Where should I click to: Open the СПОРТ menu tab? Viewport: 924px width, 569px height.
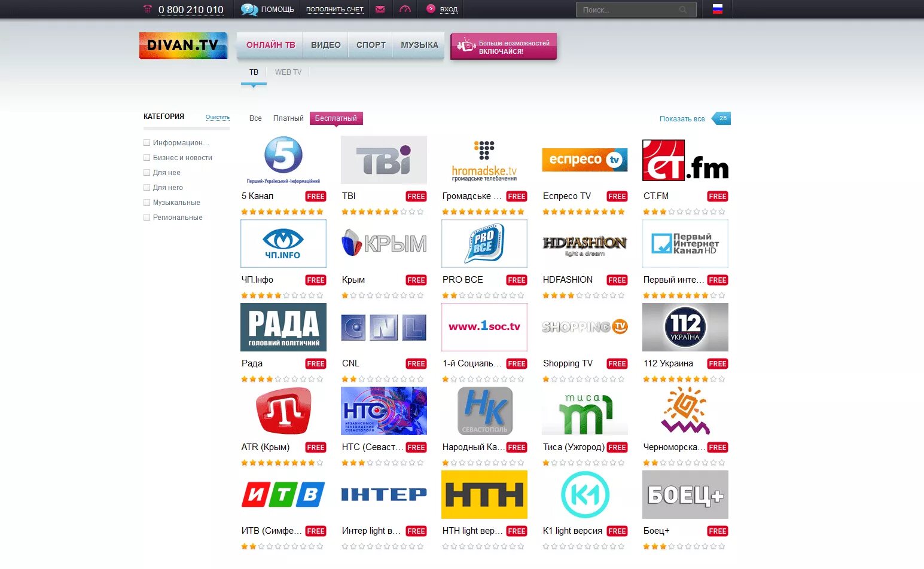371,45
